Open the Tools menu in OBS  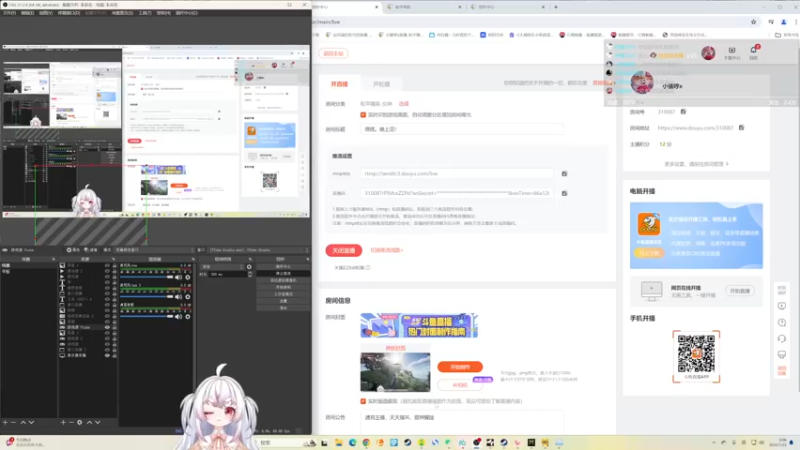click(145, 13)
